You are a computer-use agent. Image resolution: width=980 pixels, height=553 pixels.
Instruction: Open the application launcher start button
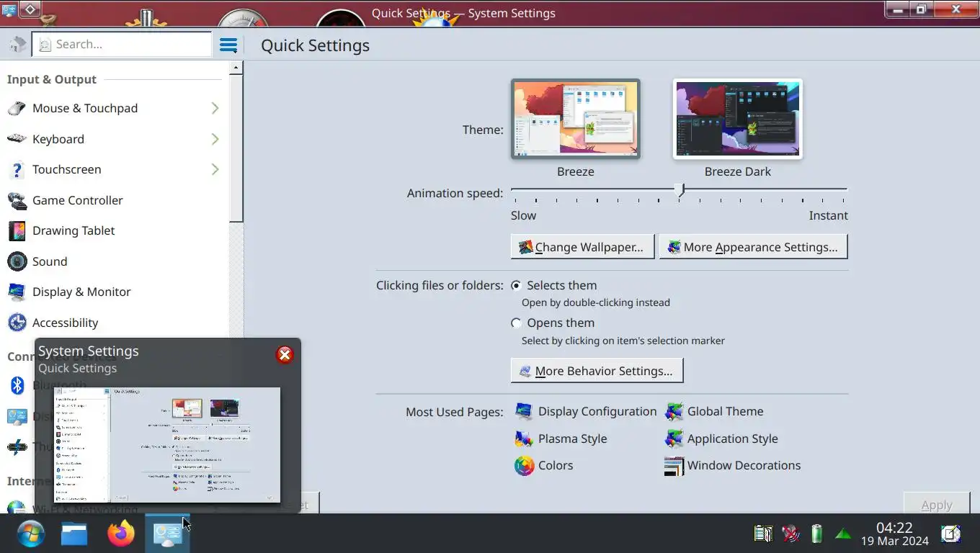pyautogui.click(x=31, y=534)
